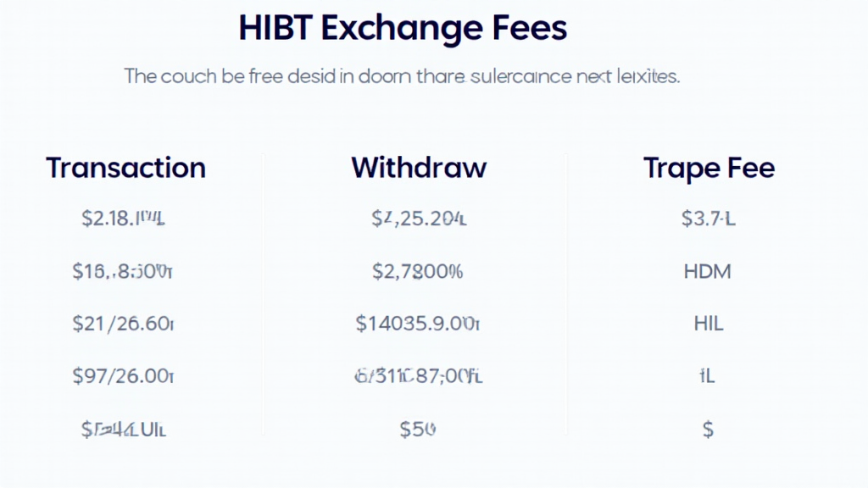Click the HDM entry under Trape Fee

(x=707, y=272)
